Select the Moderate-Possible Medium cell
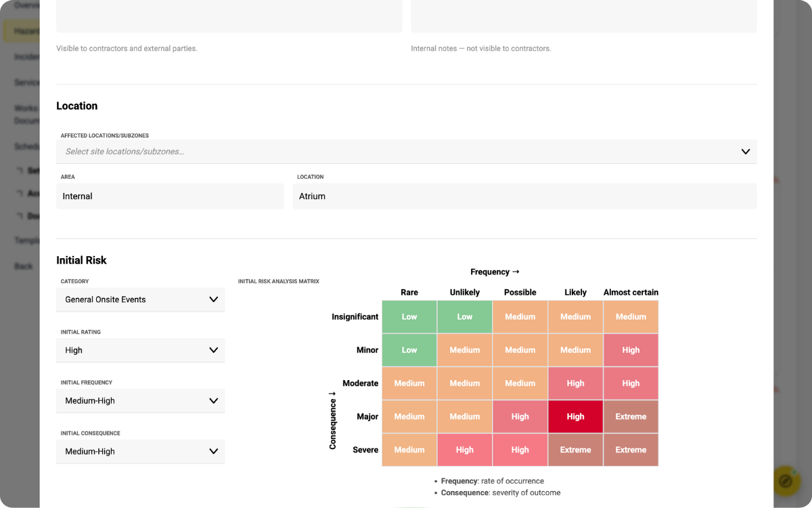The width and height of the screenshot is (812, 508). click(520, 383)
